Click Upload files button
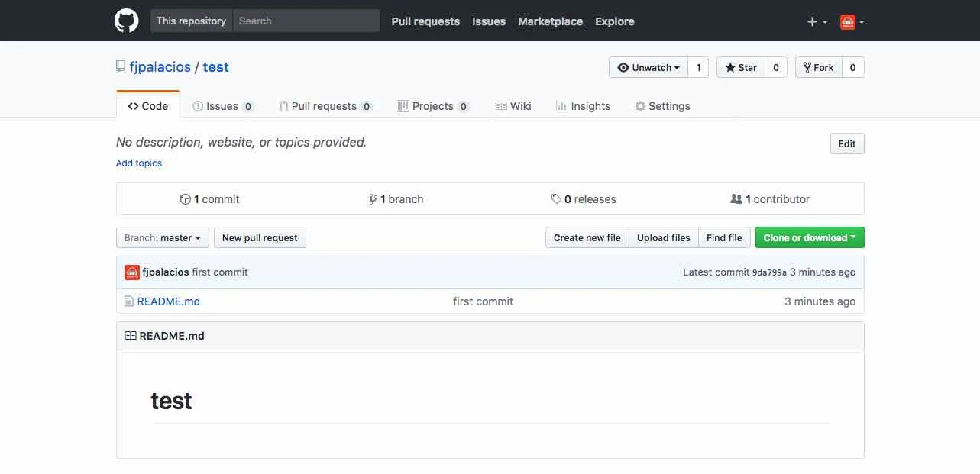This screenshot has height=474, width=980. pyautogui.click(x=664, y=237)
